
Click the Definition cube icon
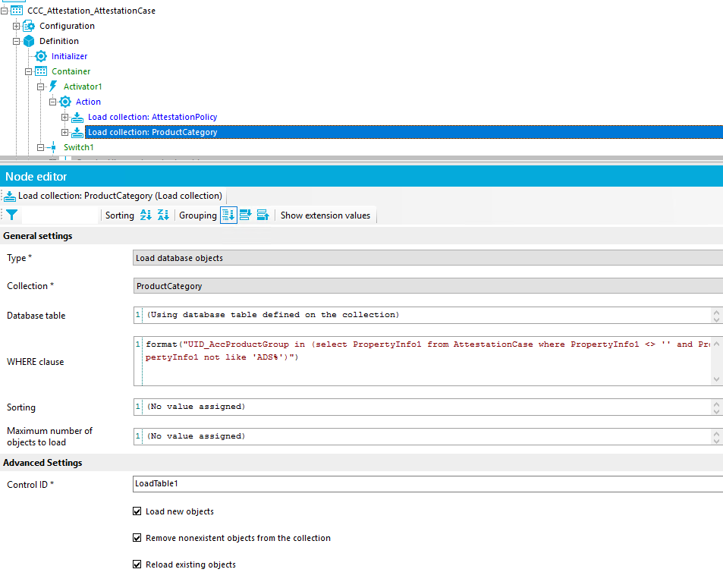point(29,41)
